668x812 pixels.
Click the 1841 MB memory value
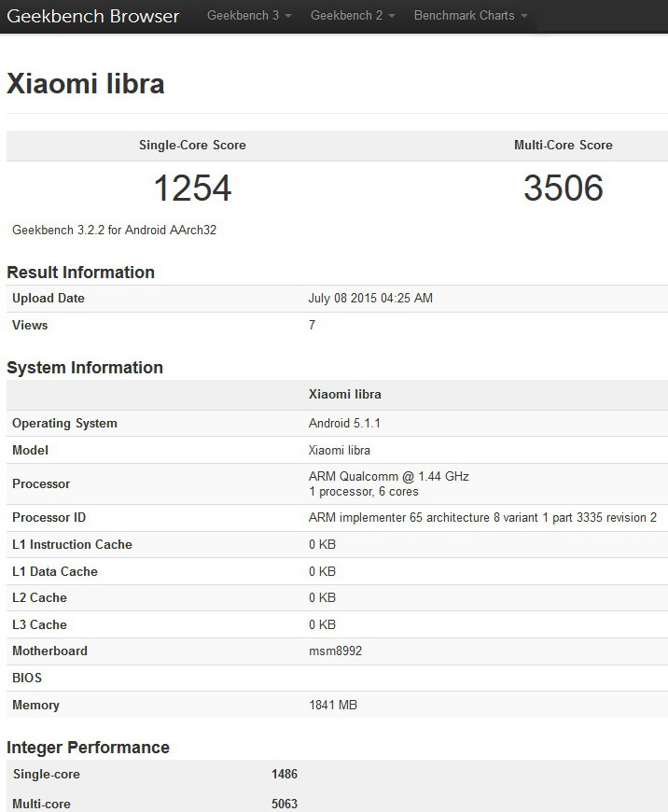(333, 705)
